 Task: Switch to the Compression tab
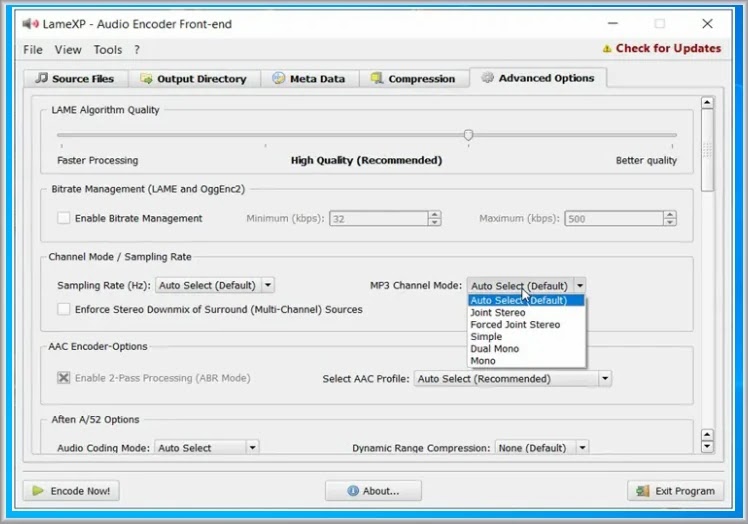tap(414, 78)
